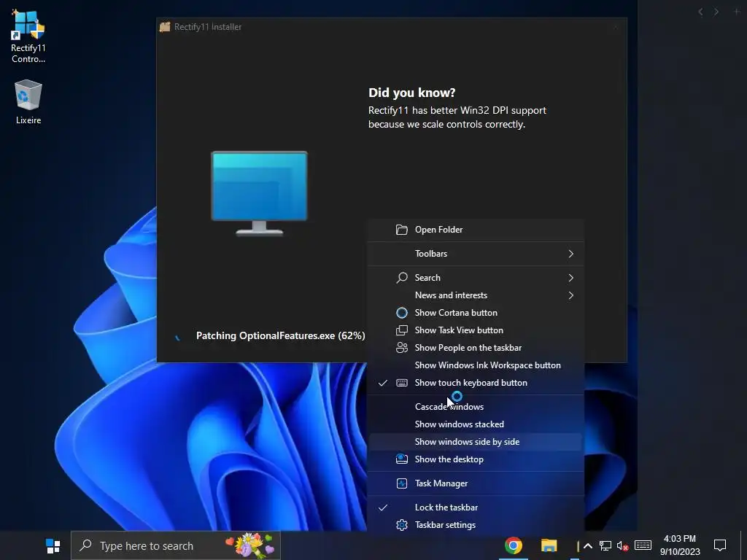Uncheck Lock the taskbar
This screenshot has width=747, height=560.
[476, 507]
